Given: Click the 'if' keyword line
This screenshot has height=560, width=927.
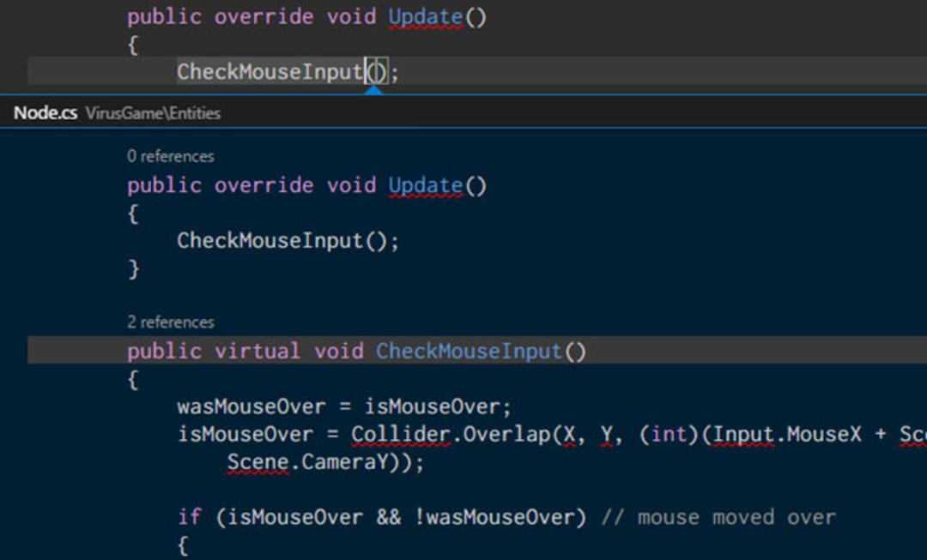Looking at the screenshot, I should (189, 517).
